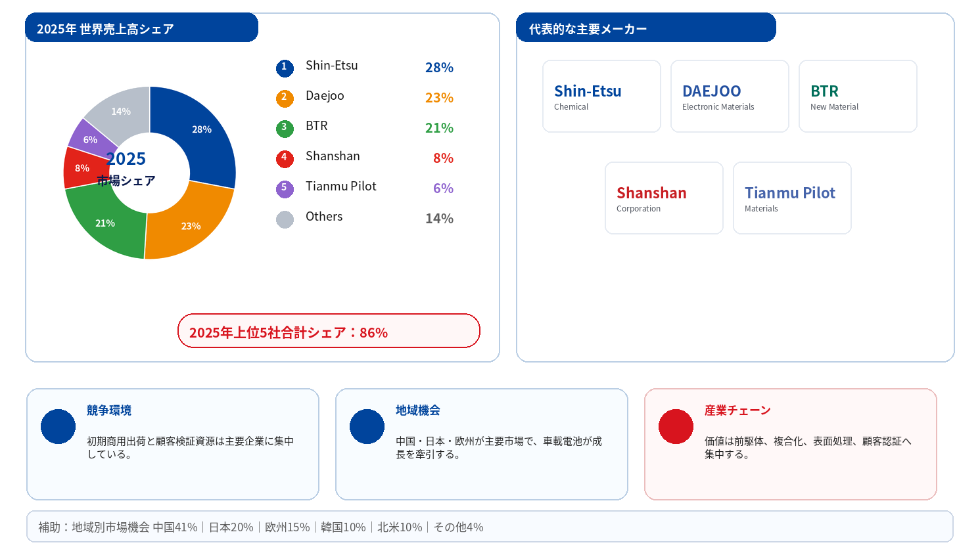
Task: Click the green number 3 badge beside BTR
Action: tap(285, 129)
